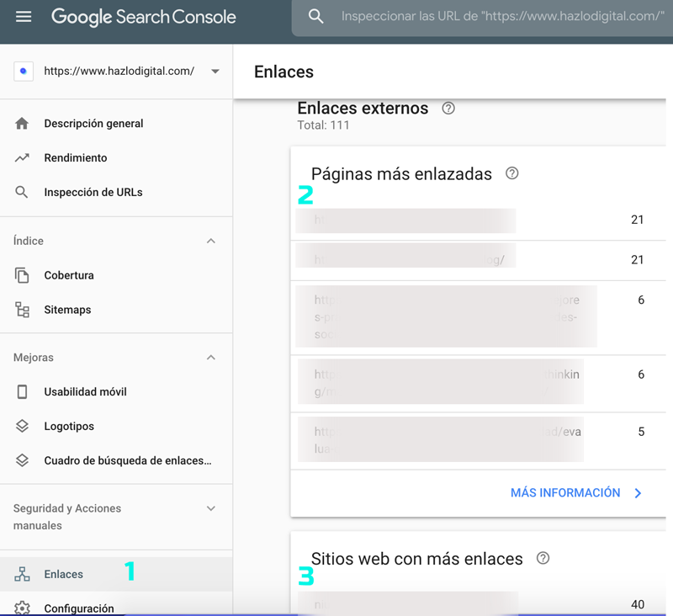Click the Rendimiento trend line icon
The height and width of the screenshot is (616, 673).
coord(23,158)
